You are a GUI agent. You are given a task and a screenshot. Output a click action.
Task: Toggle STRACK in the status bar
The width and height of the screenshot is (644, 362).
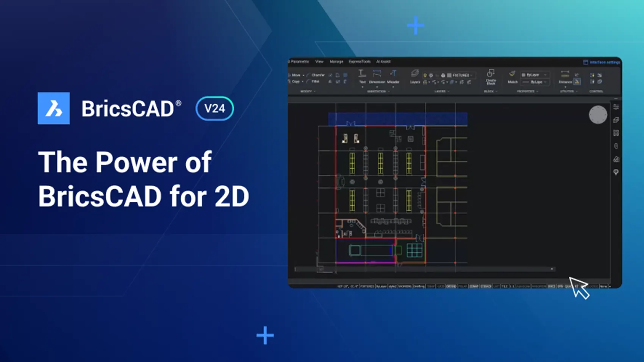click(x=486, y=286)
